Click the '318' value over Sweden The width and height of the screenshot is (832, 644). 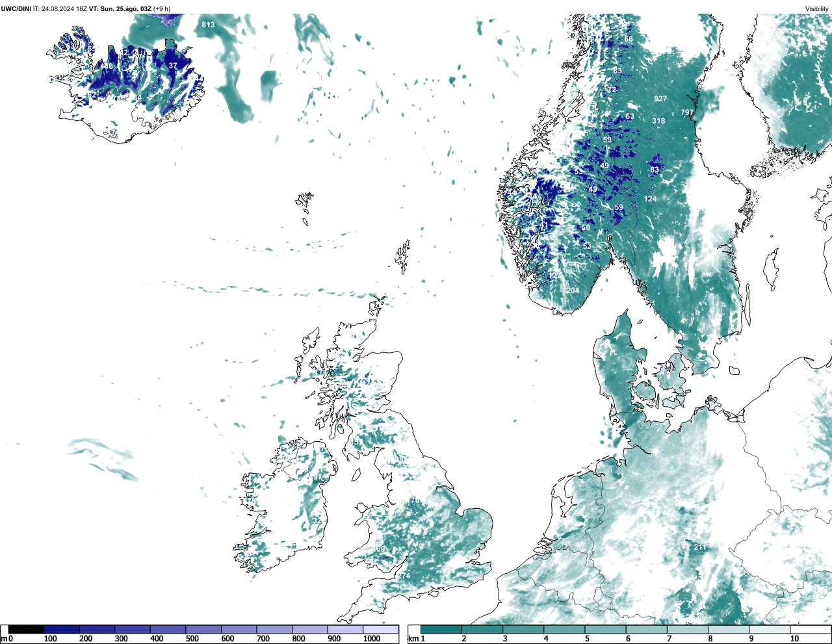658,121
